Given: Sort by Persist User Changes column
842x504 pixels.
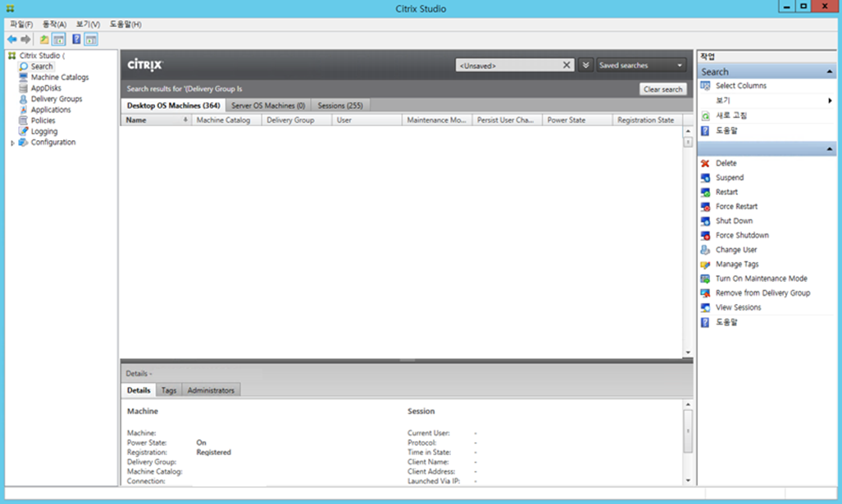Looking at the screenshot, I should (507, 120).
